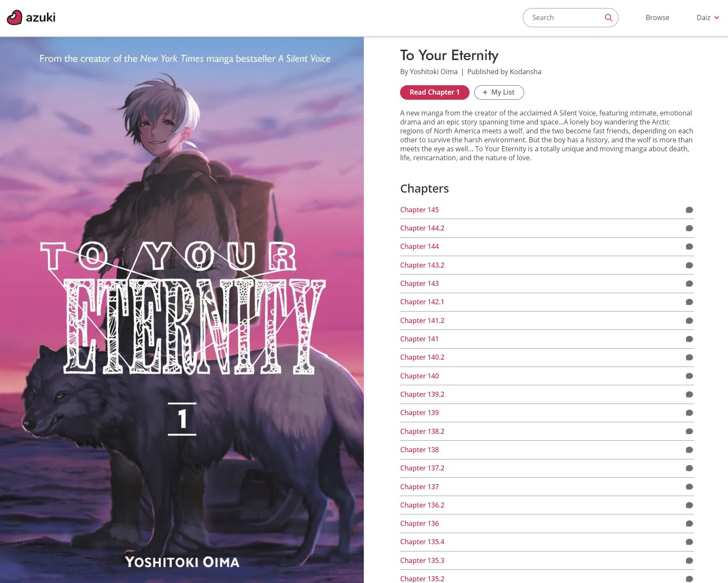Open Chapter 140 link
The width and height of the screenshot is (728, 583).
coord(419,376)
